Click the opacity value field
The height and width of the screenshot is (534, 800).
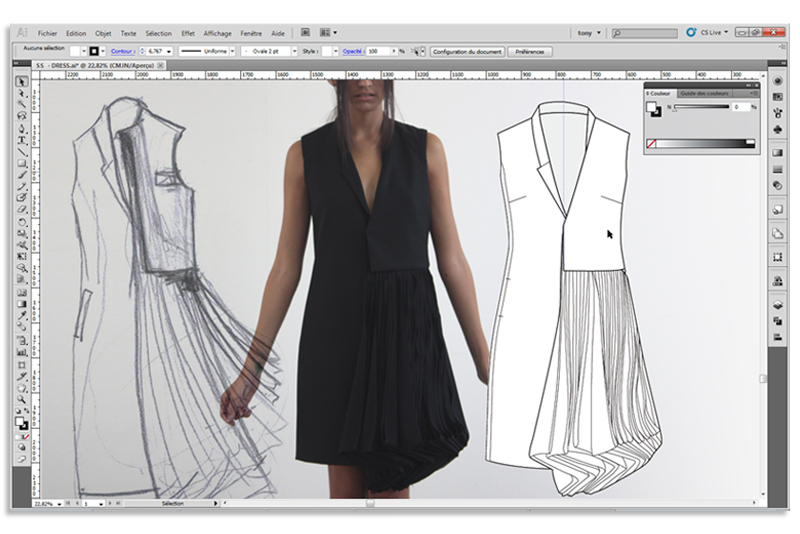point(379,52)
